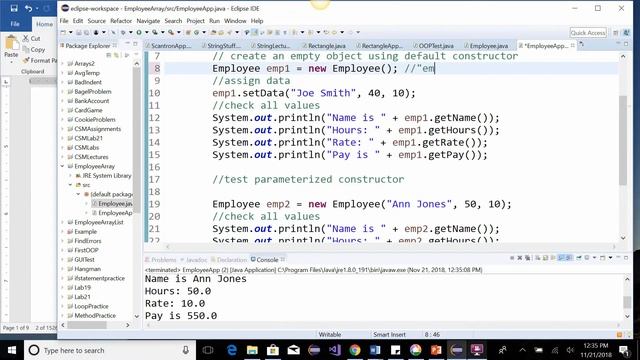The image size is (640, 360).
Task: Click Remove All Terminated Launches in Console
Action: (x=527, y=258)
